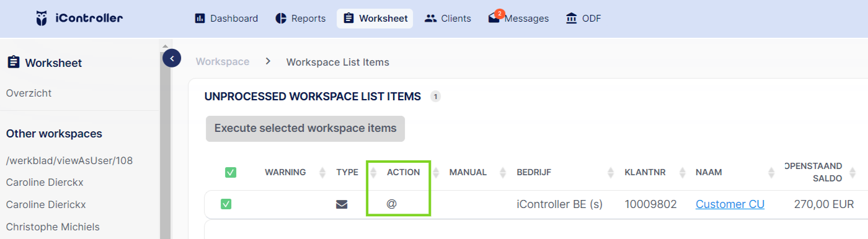Sort by the ACTION column arrows

(x=436, y=173)
